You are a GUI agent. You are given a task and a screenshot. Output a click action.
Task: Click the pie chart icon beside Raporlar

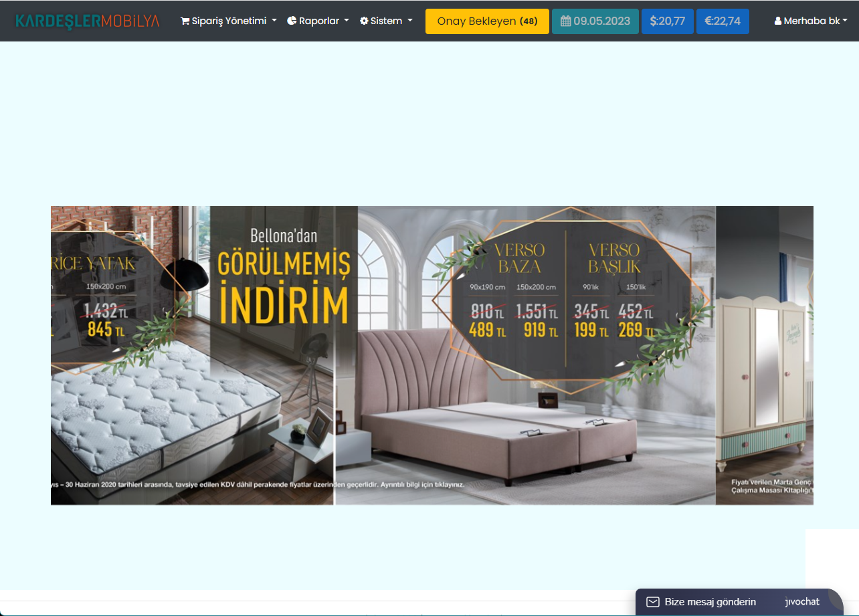[292, 21]
